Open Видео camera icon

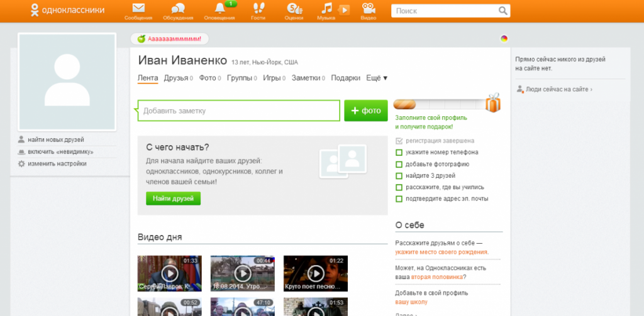(x=369, y=8)
